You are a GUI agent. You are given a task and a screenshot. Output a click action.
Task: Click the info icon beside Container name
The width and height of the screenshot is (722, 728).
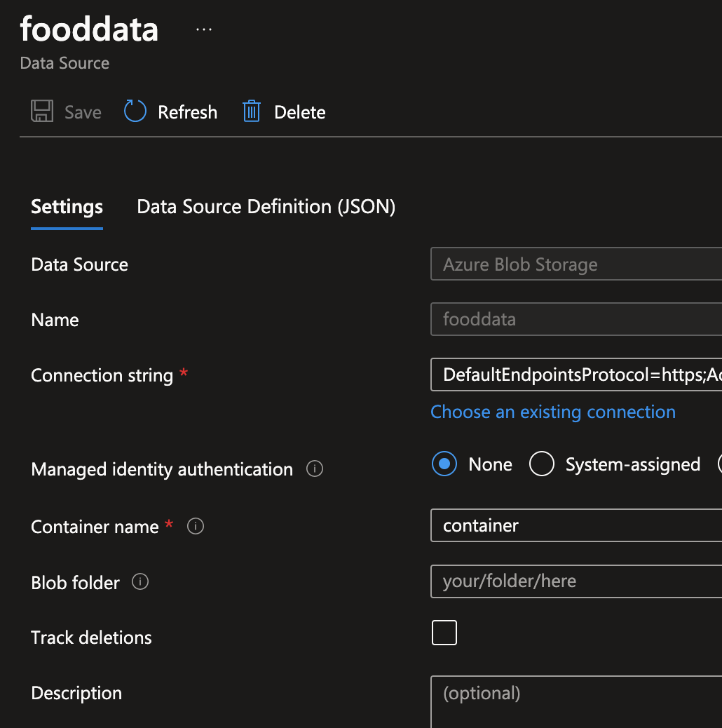(195, 527)
